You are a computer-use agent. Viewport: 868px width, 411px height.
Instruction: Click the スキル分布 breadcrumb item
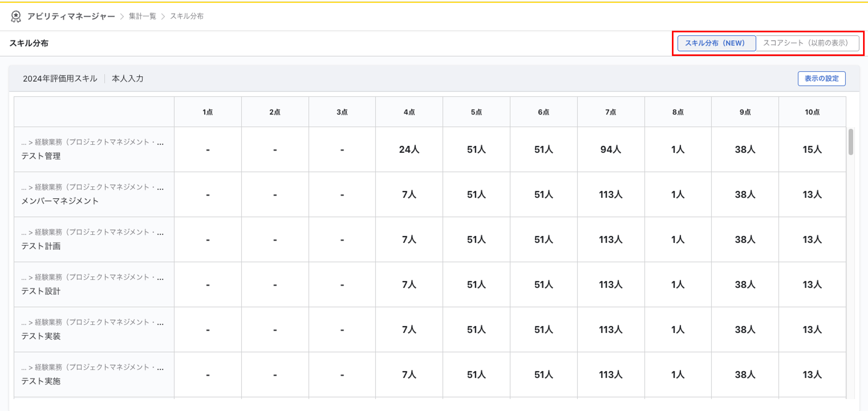[187, 16]
